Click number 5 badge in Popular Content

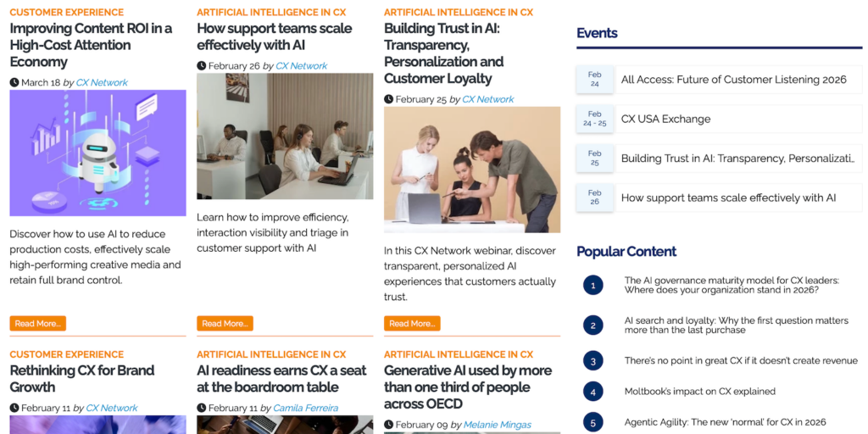point(593,422)
